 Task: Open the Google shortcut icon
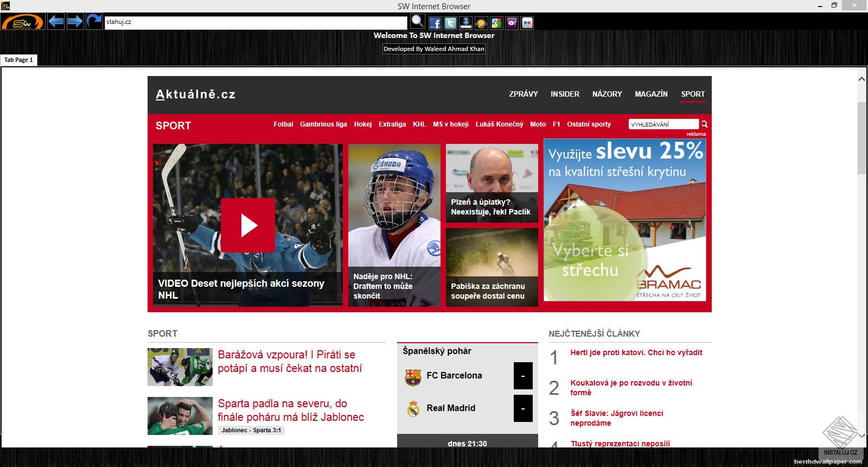click(496, 23)
